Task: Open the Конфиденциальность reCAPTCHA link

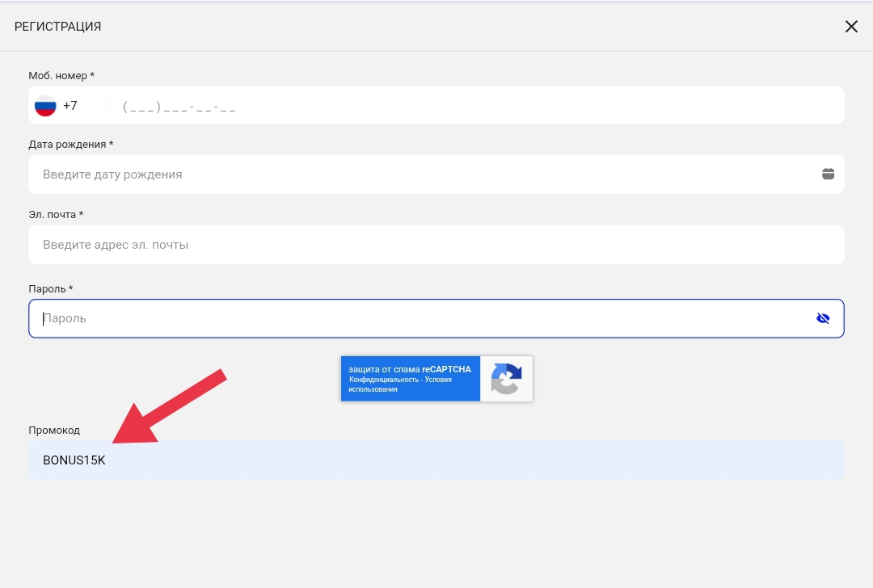Action: 384,380
